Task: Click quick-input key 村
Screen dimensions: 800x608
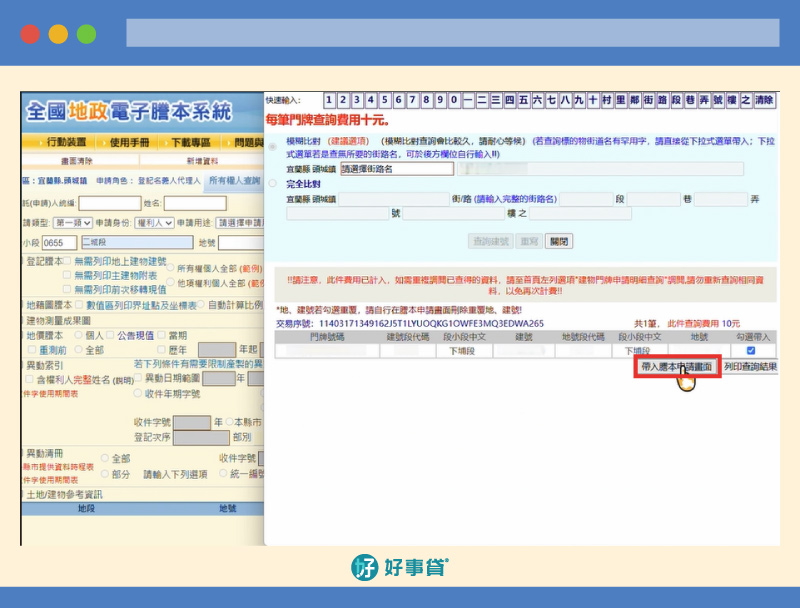Action: (606, 100)
